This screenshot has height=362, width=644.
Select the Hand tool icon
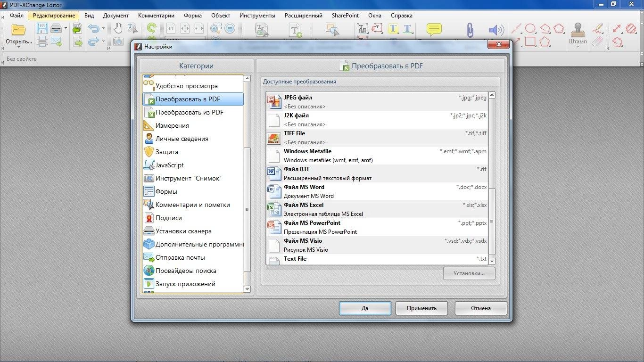[118, 28]
